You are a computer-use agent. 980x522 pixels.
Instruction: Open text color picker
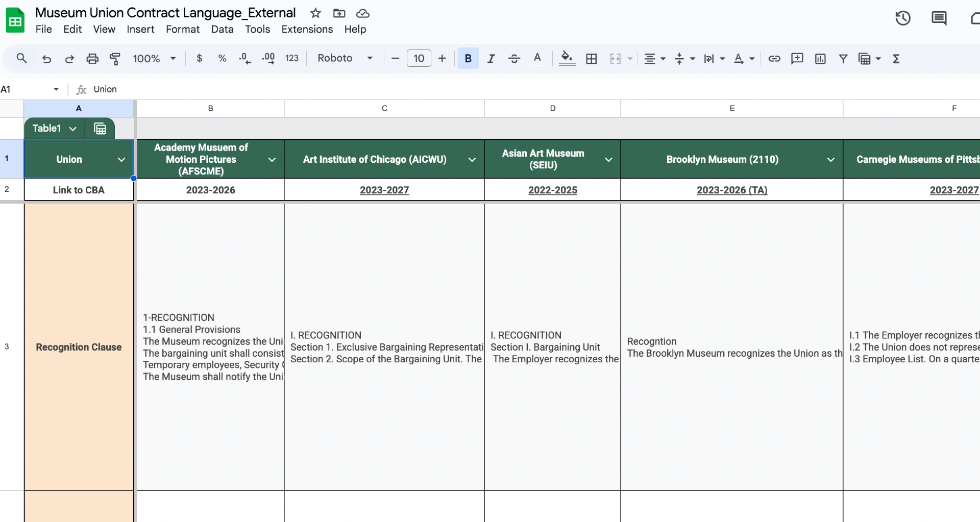[537, 58]
